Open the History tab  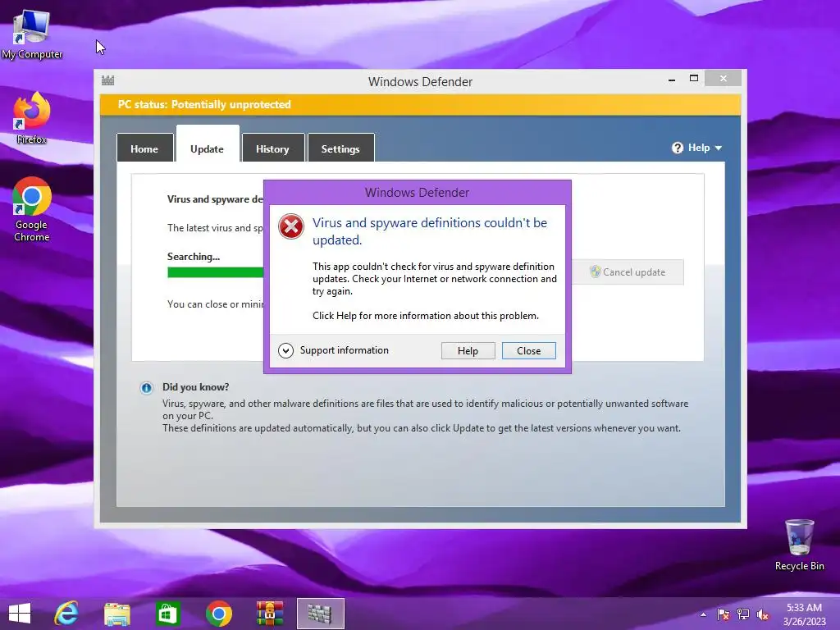[272, 148]
